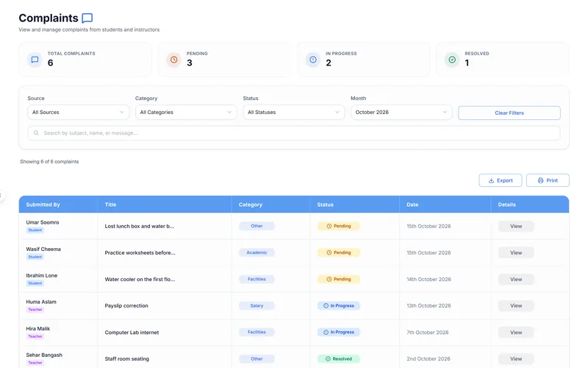
Task: Click the Resolved checkmark icon in stats
Action: coord(452,60)
